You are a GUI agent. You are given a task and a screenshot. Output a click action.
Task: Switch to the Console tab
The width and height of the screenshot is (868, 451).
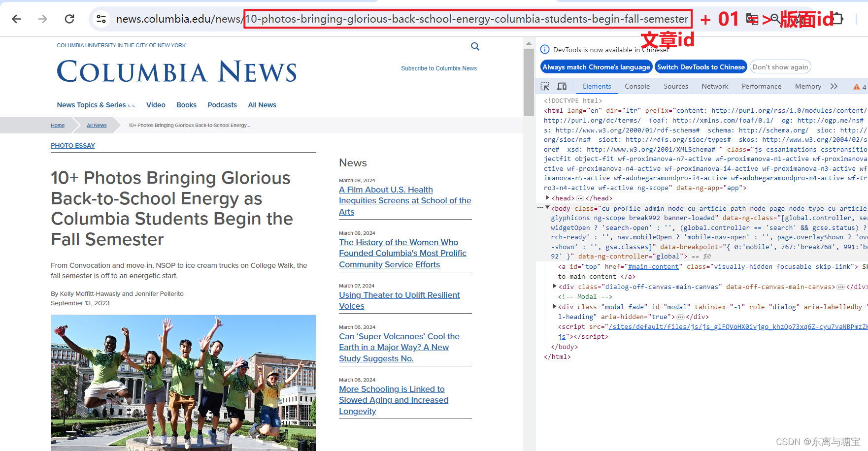(637, 86)
